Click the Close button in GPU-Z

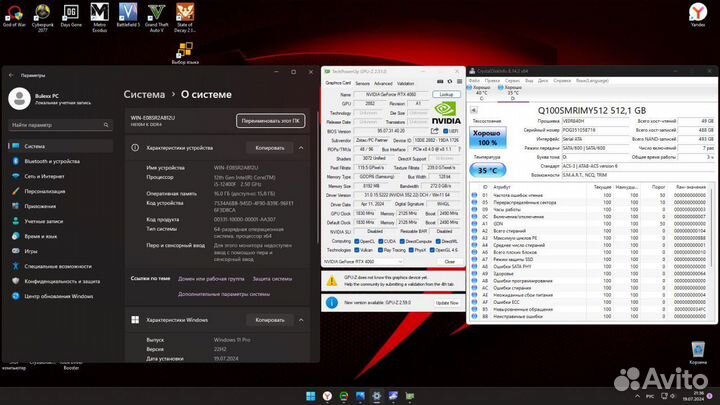click(x=450, y=261)
